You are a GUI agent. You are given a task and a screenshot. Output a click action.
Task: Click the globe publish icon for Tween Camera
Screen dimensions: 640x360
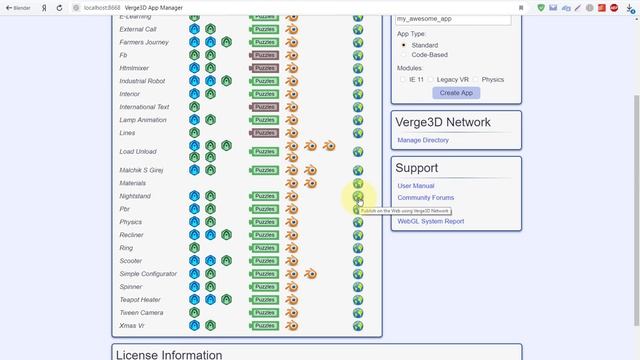tap(358, 313)
